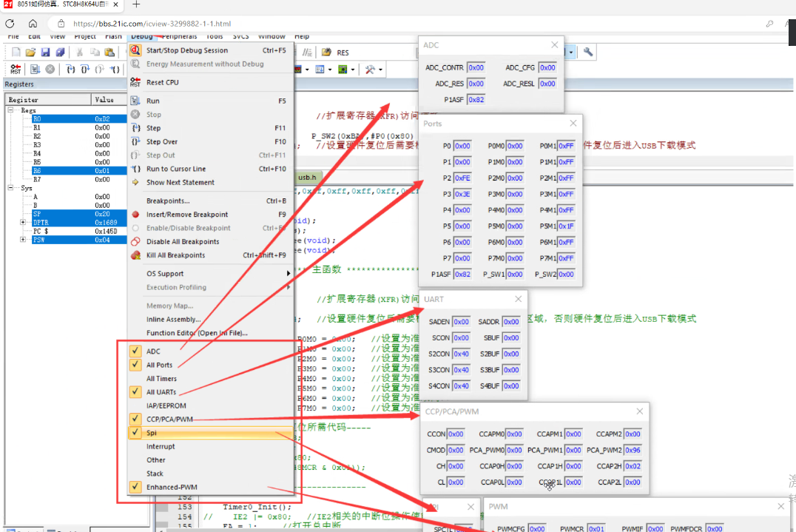
Task: Click the Run toolbar icon
Action: click(35, 69)
